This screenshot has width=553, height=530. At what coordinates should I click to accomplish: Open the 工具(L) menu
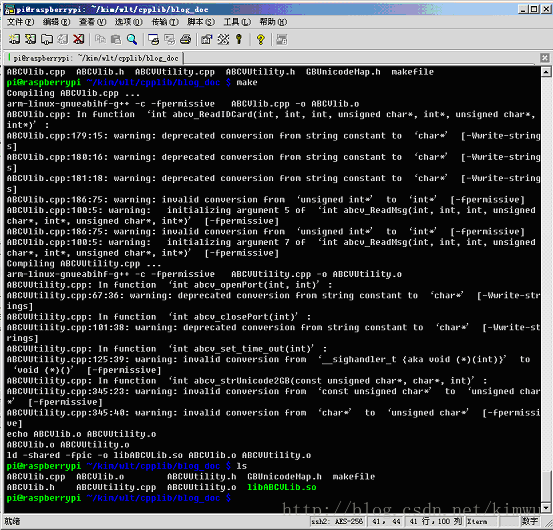coord(237,22)
